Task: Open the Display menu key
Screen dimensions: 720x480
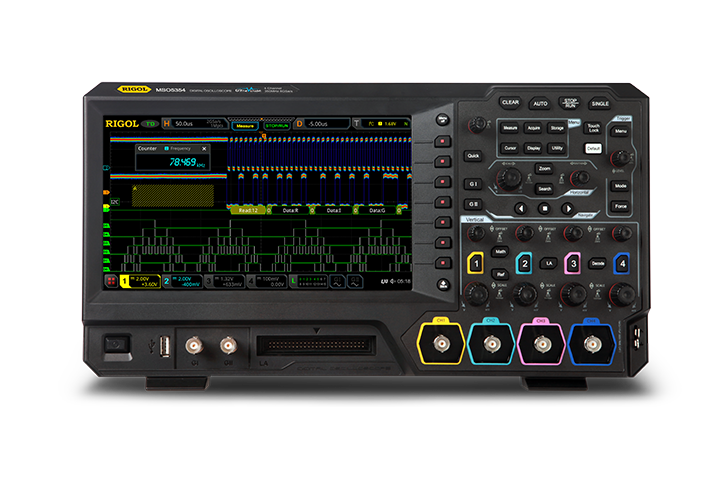Action: pyautogui.click(x=534, y=148)
